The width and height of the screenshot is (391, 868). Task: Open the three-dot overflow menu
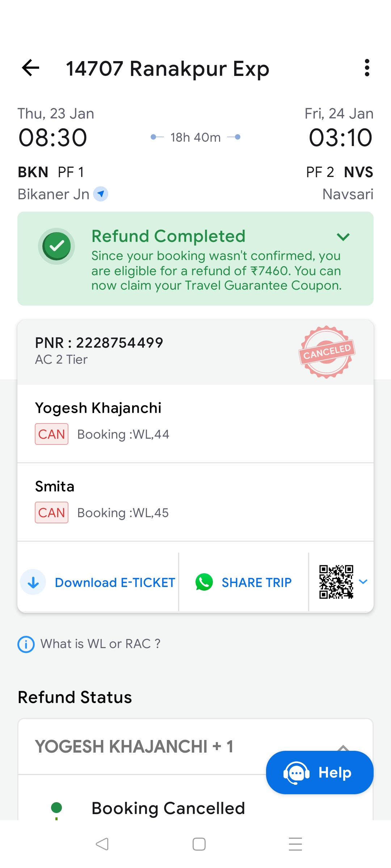click(x=367, y=68)
